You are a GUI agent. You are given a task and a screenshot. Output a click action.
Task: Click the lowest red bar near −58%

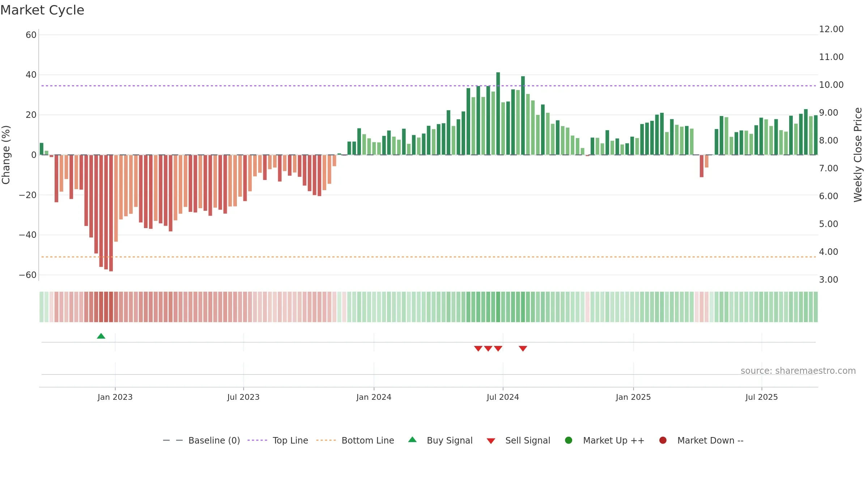[111, 213]
